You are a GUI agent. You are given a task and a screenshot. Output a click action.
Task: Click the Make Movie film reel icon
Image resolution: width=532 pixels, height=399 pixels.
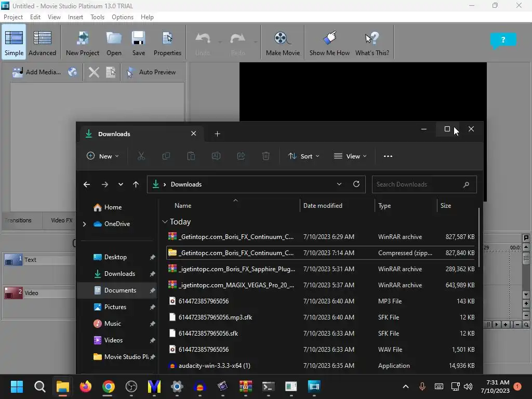pyautogui.click(x=283, y=43)
